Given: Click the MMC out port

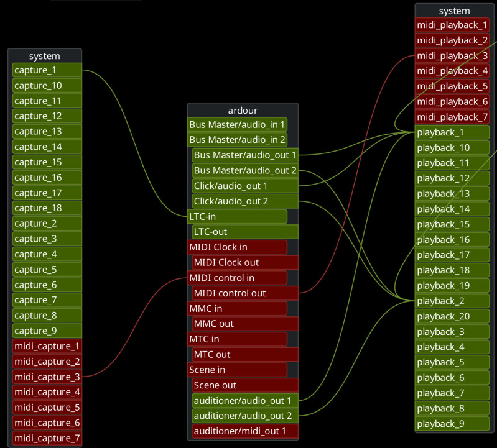Looking at the screenshot, I should [245, 324].
